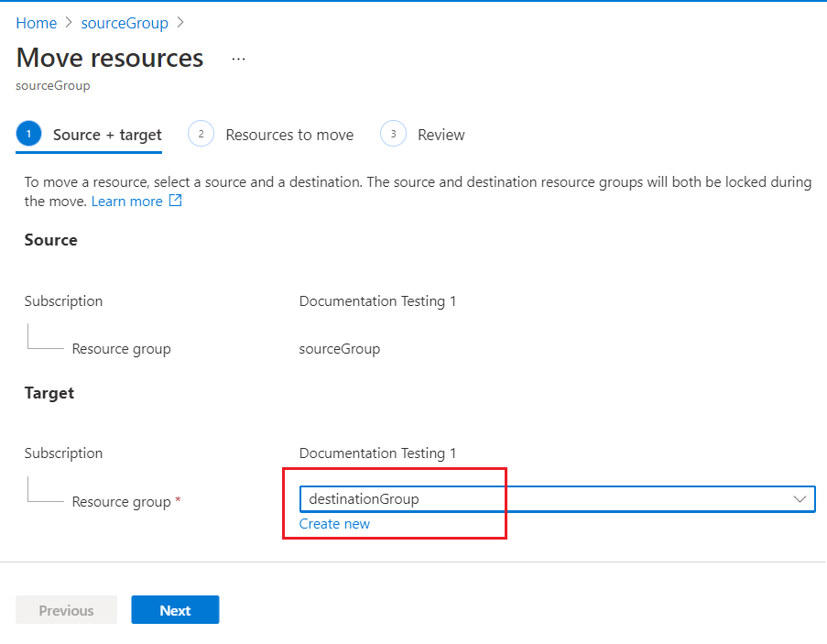
Task: Click Create new under the resource group field
Action: coord(335,523)
